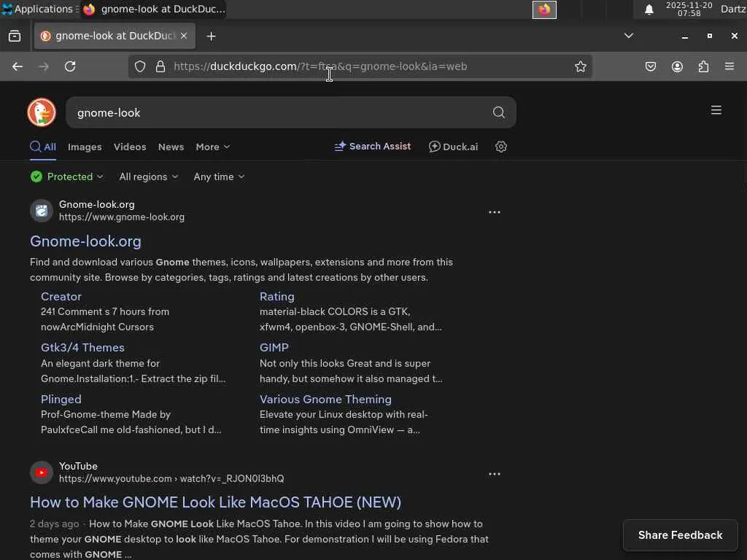Click the Firefox workspace thumbnail in the panel
This screenshot has height=560, width=747.
pos(544,9)
